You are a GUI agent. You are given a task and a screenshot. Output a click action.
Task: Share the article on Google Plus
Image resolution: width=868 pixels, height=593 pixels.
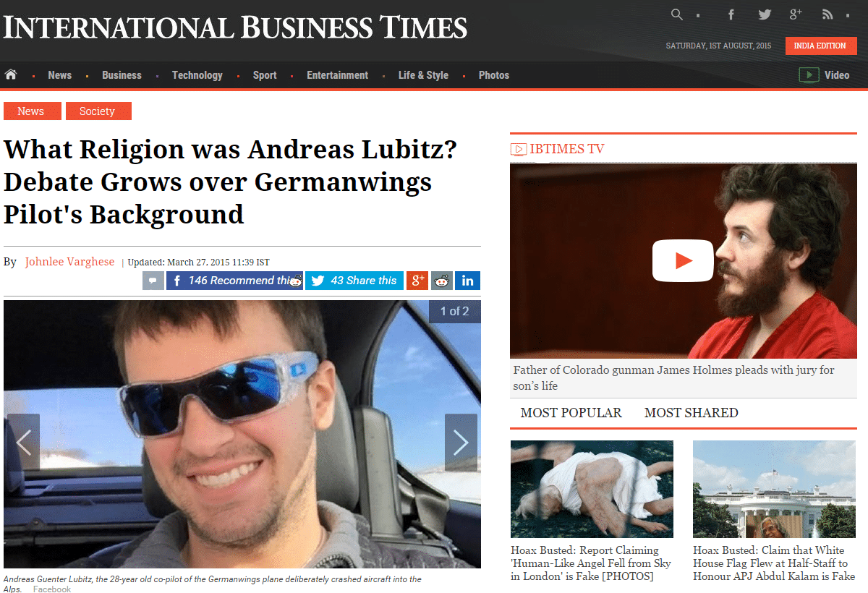417,281
